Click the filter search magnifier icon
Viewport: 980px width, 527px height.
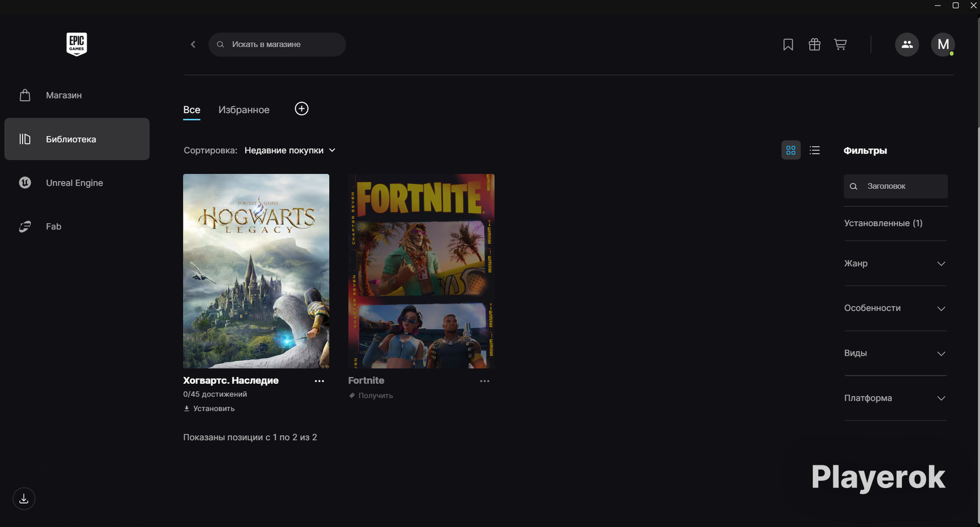pyautogui.click(x=853, y=187)
